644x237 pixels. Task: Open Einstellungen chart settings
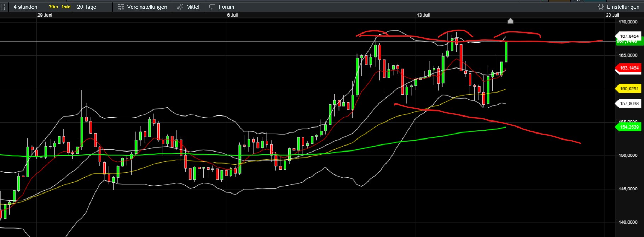[x=619, y=7]
